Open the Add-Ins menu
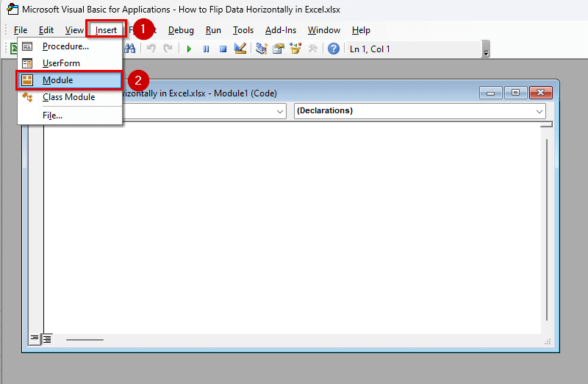The width and height of the screenshot is (588, 384). click(281, 30)
